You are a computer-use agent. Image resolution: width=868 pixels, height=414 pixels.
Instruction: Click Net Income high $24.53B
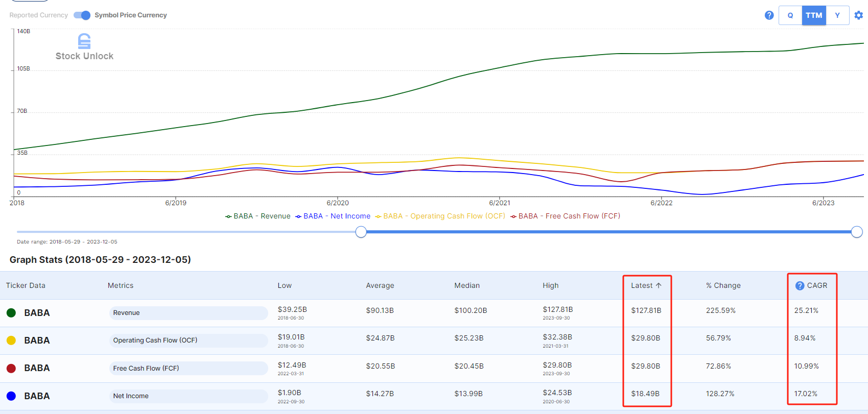coord(557,393)
